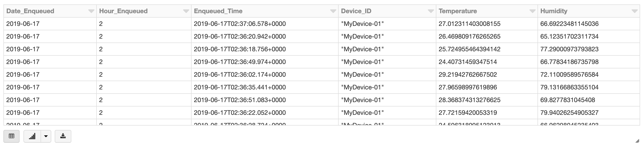Expand the Device_ID column header arrow
This screenshot has height=150, width=644.
tap(430, 11)
